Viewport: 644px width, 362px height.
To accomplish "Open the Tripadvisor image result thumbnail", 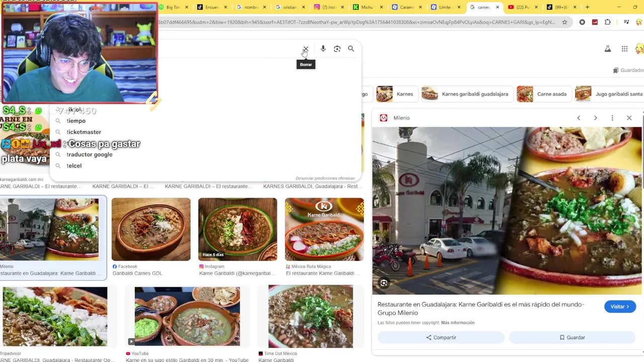I will 54,317.
